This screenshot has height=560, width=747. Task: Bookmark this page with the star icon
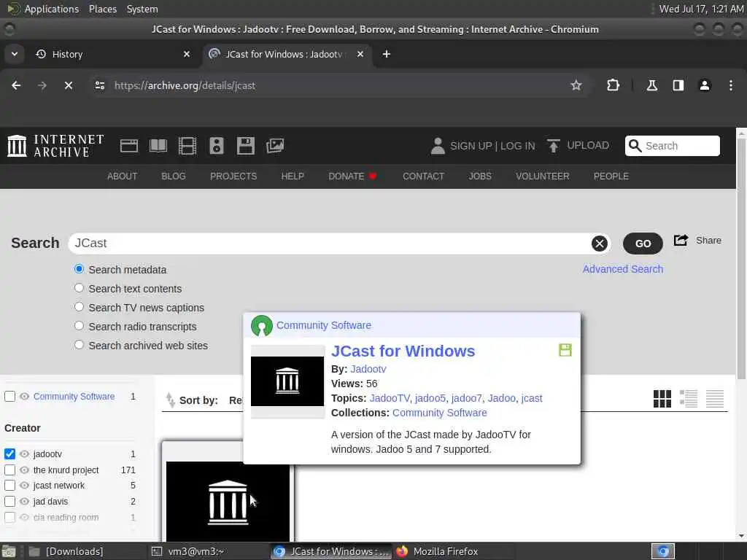coord(576,85)
